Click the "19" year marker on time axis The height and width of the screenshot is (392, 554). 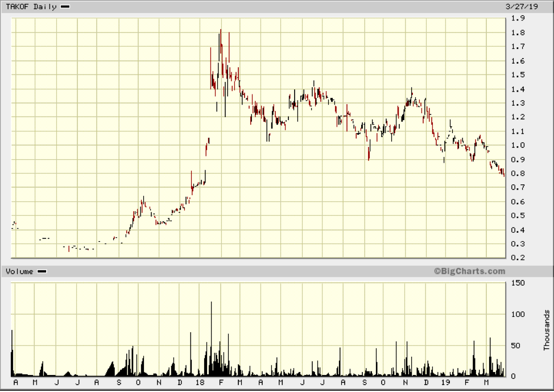click(446, 382)
